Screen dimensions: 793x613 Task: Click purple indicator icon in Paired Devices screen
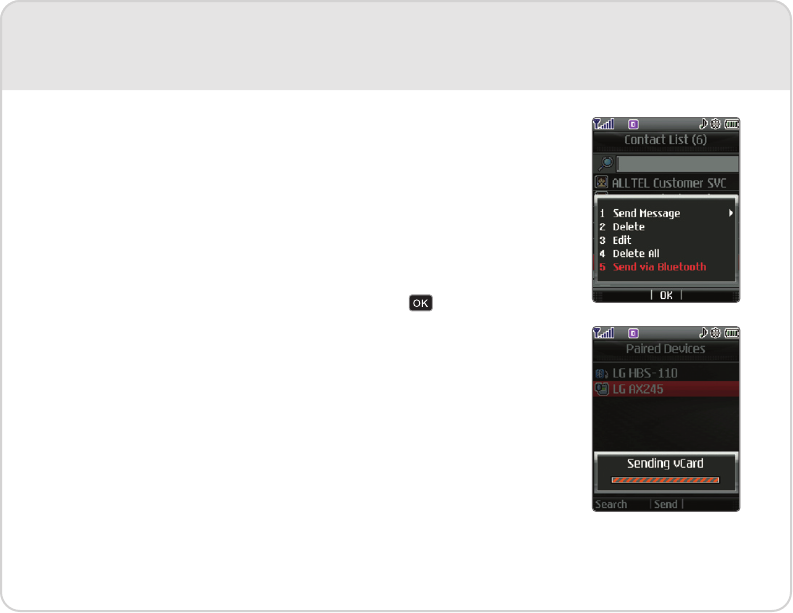click(633, 333)
